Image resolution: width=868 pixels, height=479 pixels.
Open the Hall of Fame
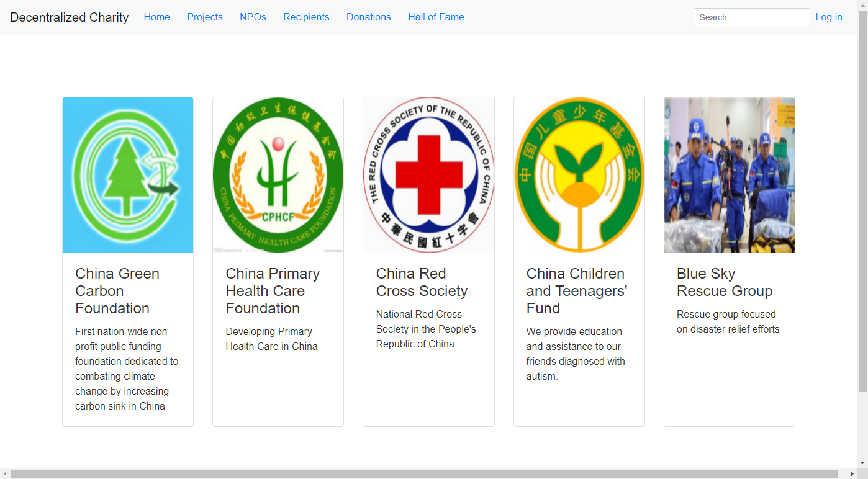tap(436, 17)
